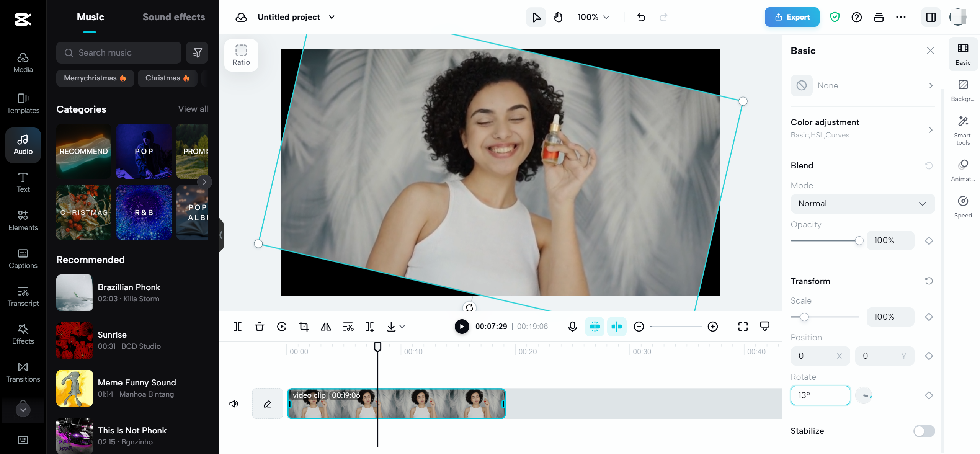Toggle auto-snapping on the timeline
This screenshot has width=980, height=454.
(617, 327)
